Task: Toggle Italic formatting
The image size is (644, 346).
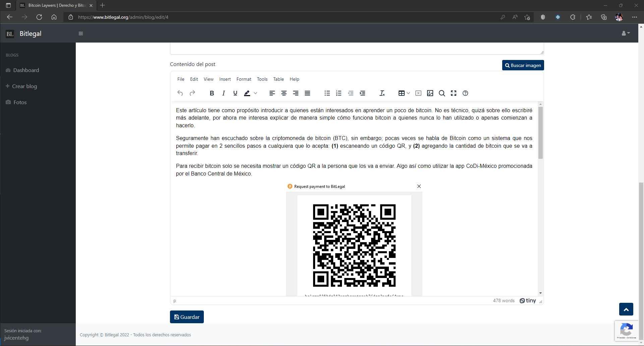Action: [224, 93]
